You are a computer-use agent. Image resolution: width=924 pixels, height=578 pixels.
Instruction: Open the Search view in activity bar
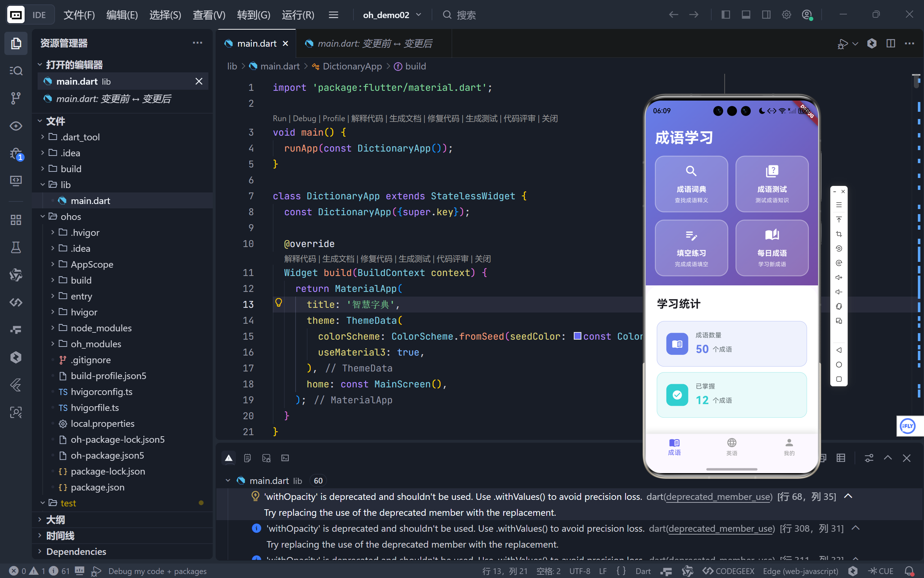click(16, 71)
